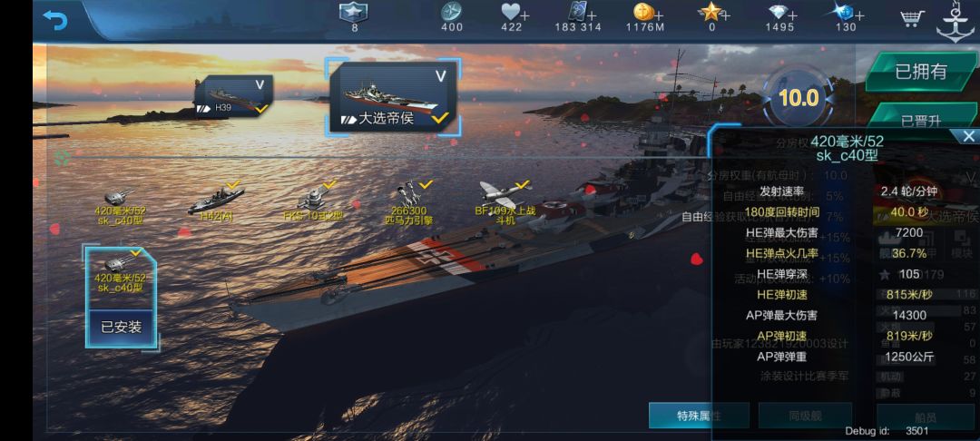Select the FKS-10 fire control module
This screenshot has width=980, height=441.
313,201
